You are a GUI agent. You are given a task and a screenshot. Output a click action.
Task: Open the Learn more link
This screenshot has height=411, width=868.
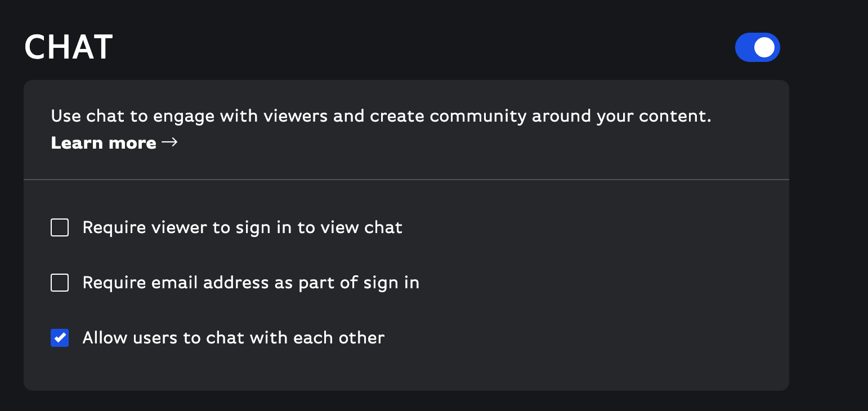(x=114, y=143)
